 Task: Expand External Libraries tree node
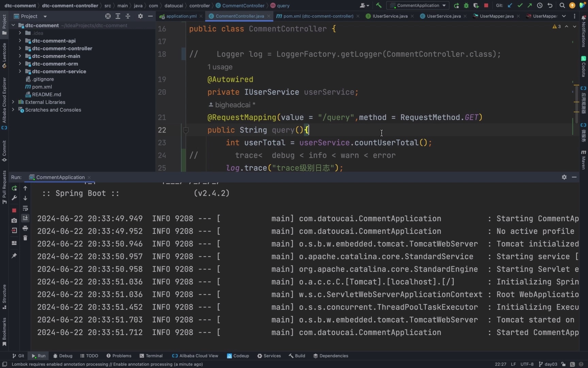pos(13,102)
